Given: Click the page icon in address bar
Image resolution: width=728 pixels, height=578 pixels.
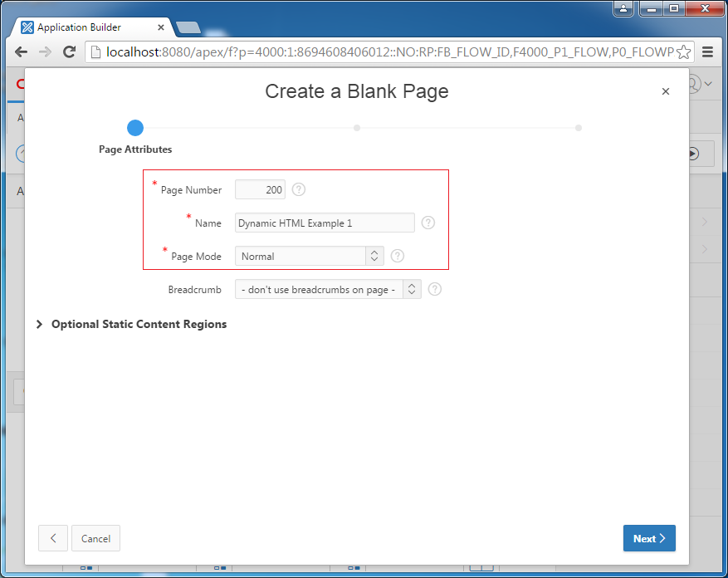Looking at the screenshot, I should click(x=95, y=52).
